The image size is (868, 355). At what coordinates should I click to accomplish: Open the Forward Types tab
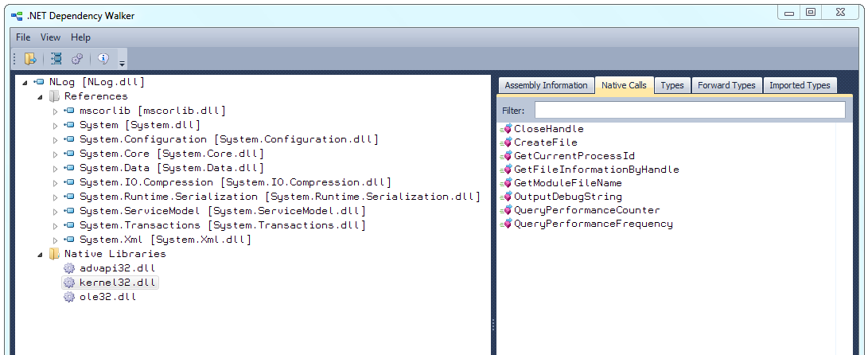coord(726,85)
